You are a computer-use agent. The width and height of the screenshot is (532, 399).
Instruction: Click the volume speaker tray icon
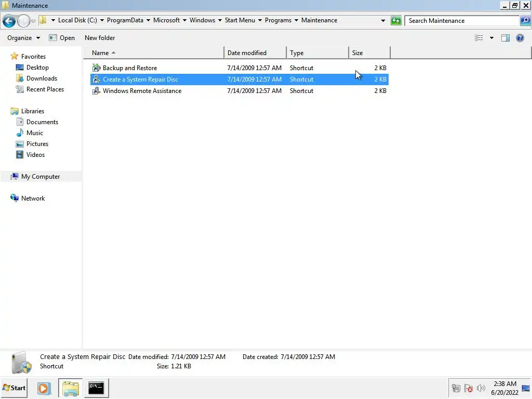[481, 388]
